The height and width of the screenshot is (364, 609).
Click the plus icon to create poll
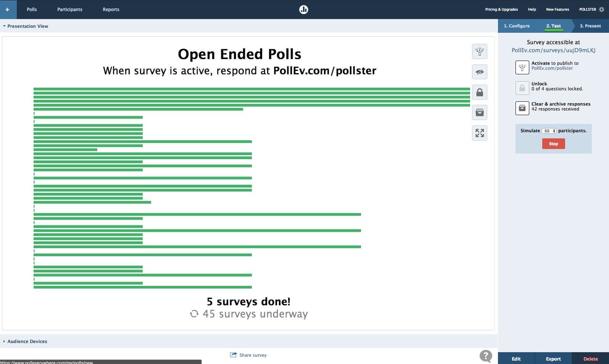[x=8, y=10]
